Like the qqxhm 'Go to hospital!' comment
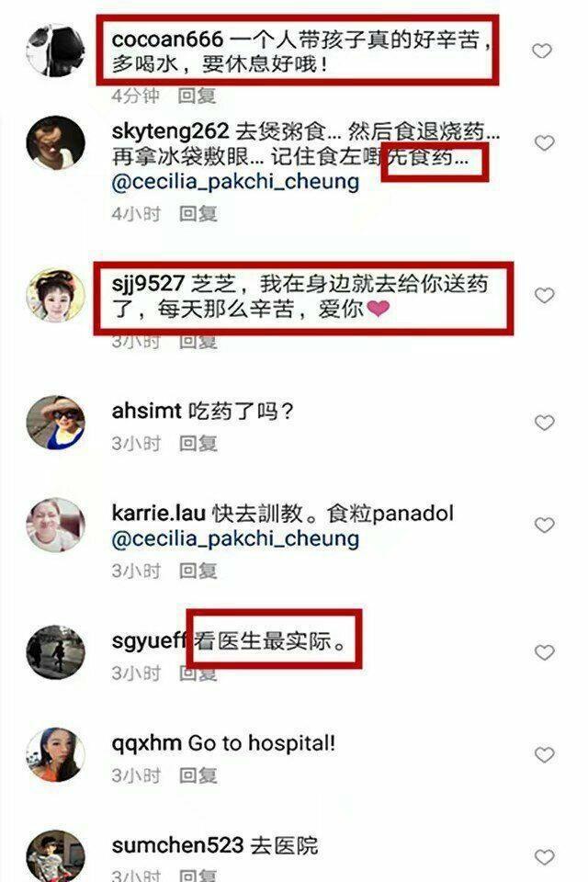 pyautogui.click(x=544, y=754)
